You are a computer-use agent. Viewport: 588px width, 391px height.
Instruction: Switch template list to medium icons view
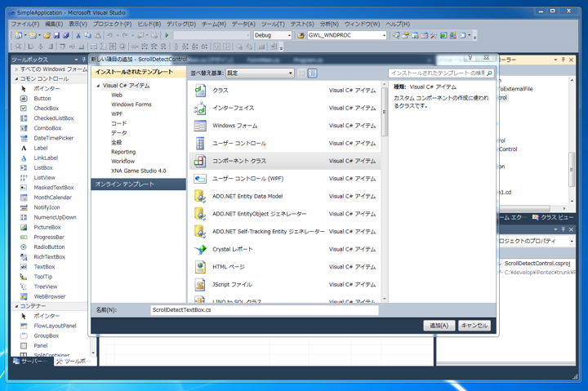tap(312, 73)
